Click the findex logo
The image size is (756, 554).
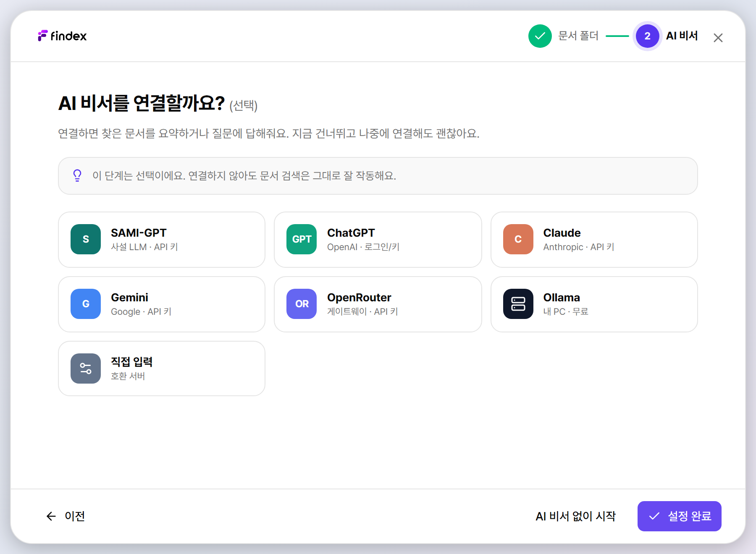pos(62,36)
